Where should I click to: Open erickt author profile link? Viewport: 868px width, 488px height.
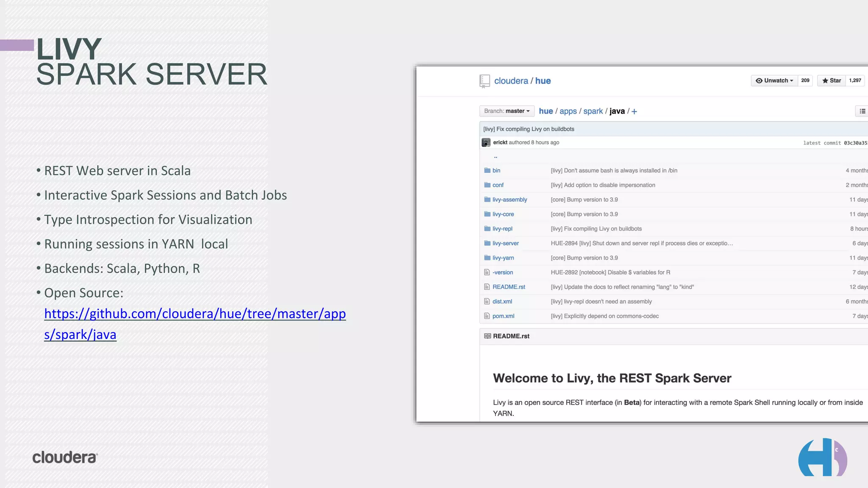(500, 142)
